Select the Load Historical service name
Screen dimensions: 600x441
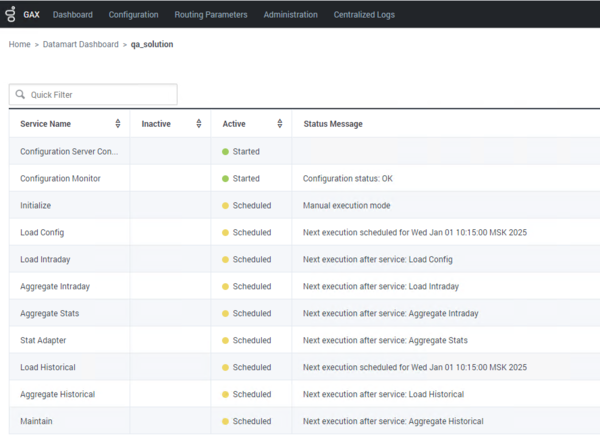(x=48, y=367)
